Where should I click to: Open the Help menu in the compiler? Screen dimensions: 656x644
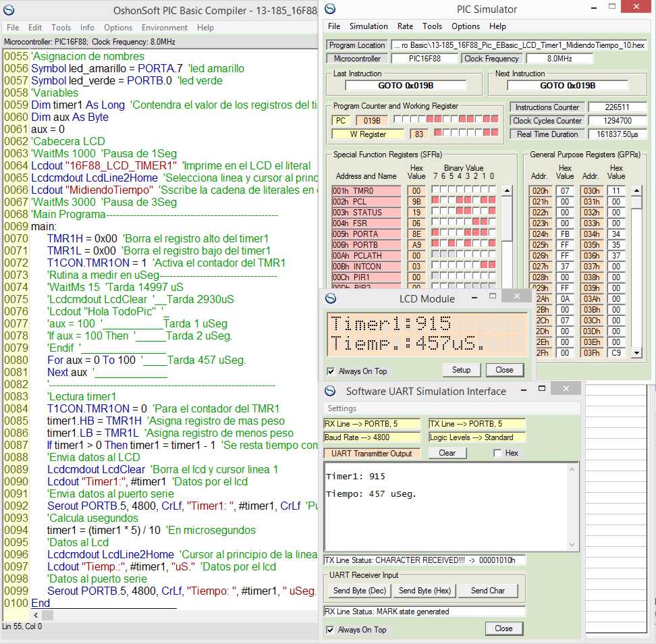click(205, 28)
